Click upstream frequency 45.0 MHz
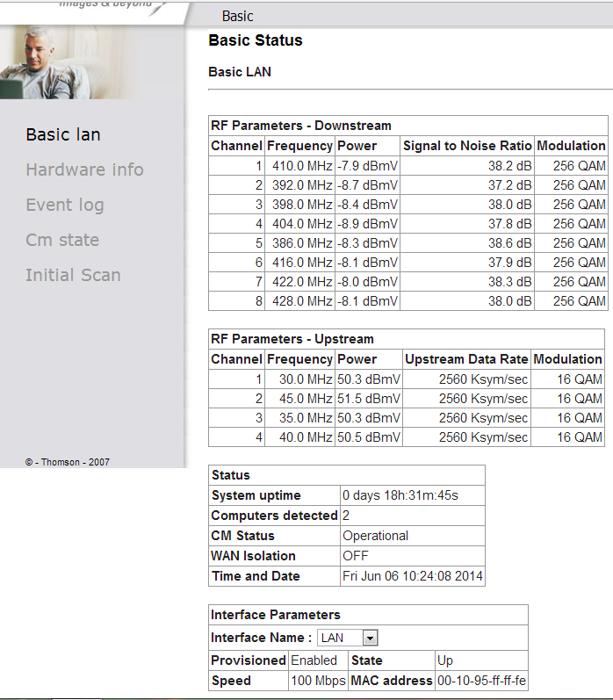The image size is (613, 700). (306, 398)
